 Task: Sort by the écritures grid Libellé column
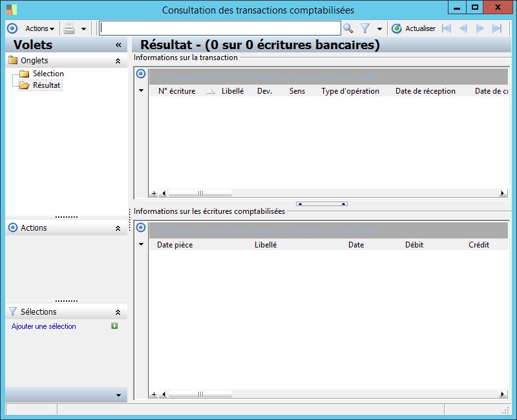[x=266, y=245]
